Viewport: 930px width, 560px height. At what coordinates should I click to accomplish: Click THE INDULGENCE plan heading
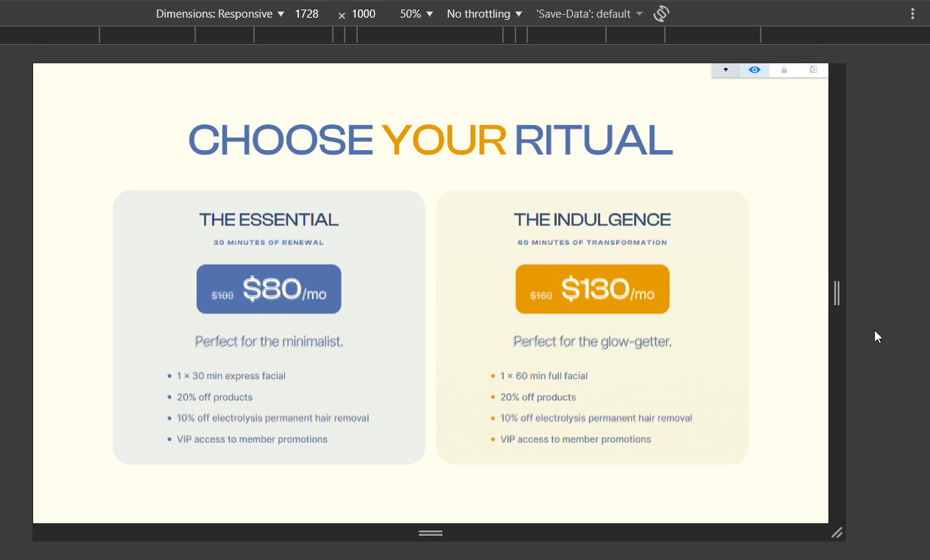593,219
